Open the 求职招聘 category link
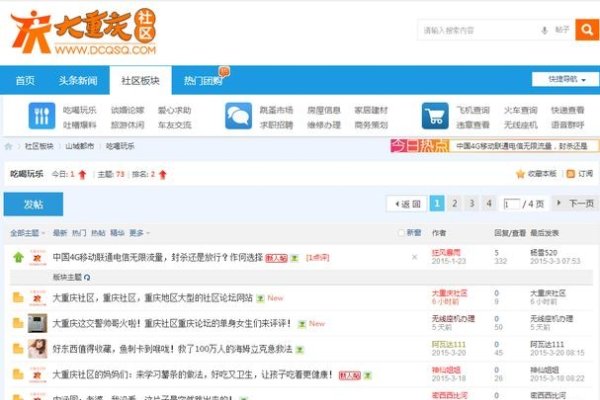 click(276, 125)
